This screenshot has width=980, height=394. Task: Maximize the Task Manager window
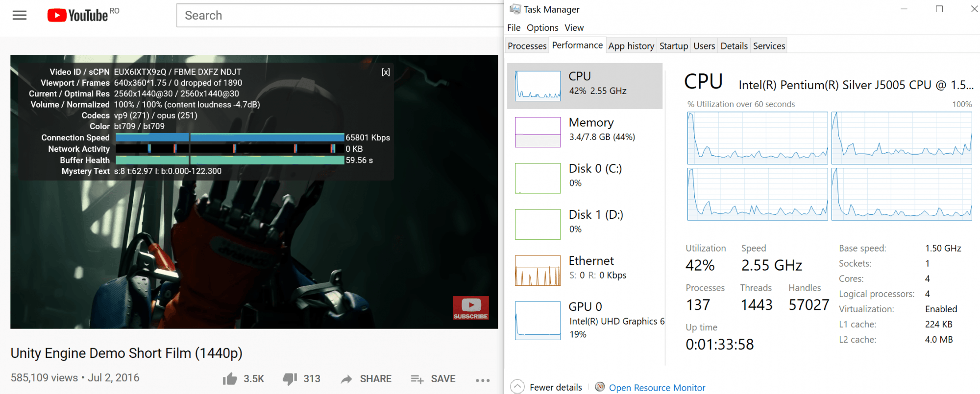939,9
